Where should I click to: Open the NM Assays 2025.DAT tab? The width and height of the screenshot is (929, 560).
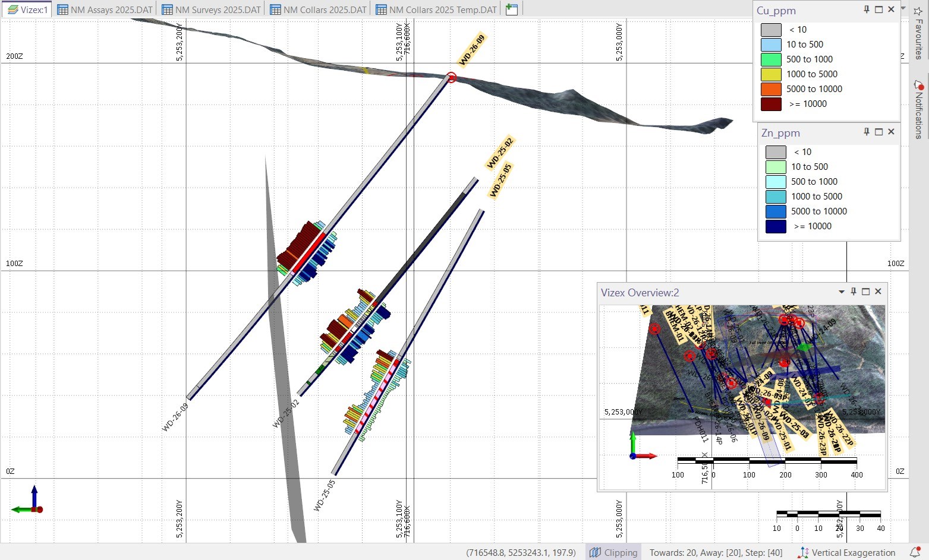(105, 10)
